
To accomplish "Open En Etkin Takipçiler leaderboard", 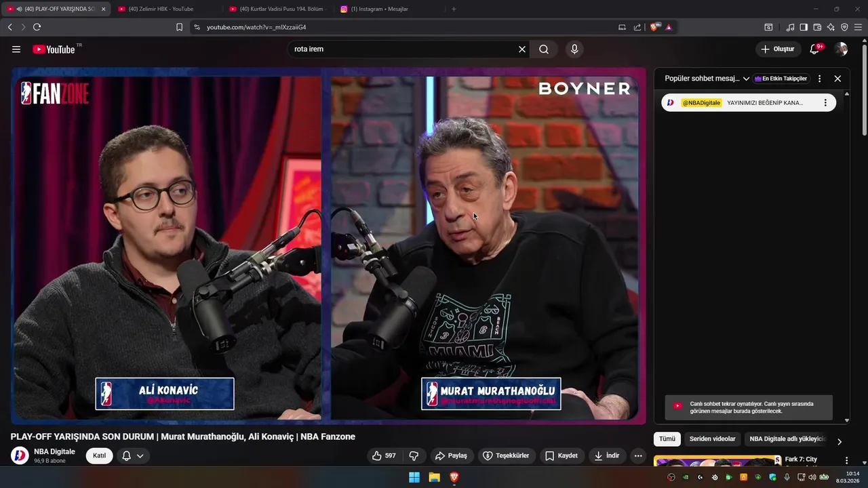I will pyautogui.click(x=781, y=79).
